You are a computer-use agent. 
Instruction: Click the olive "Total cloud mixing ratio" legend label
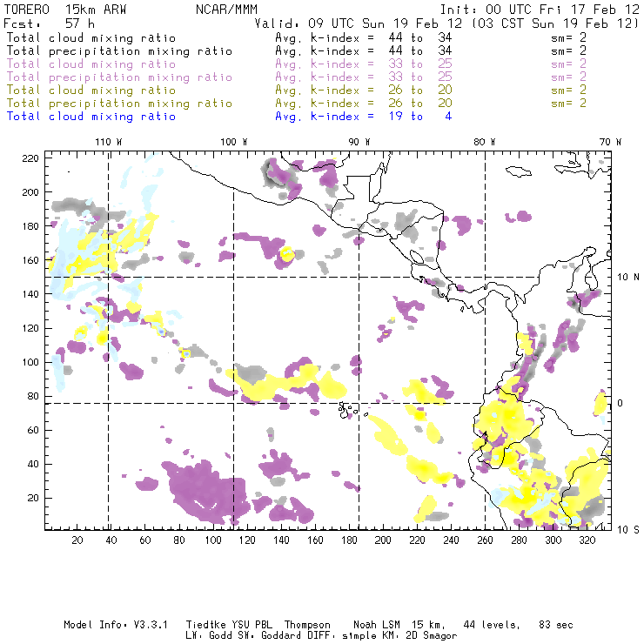[x=91, y=91]
